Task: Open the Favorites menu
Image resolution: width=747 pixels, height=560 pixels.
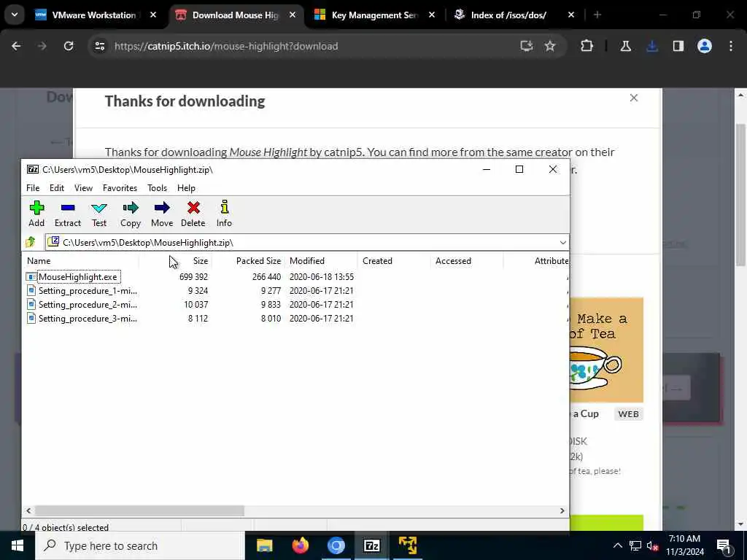Action: pos(120,188)
